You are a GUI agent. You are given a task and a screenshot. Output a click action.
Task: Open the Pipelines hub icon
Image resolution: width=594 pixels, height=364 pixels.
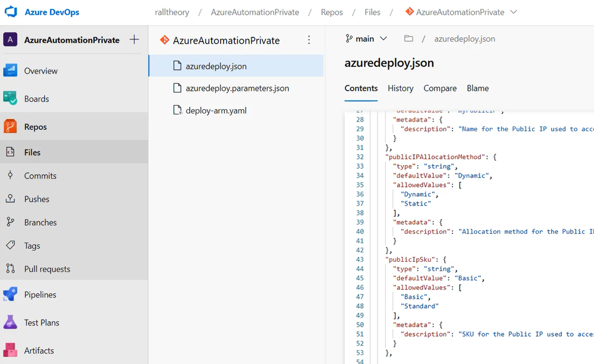click(10, 295)
